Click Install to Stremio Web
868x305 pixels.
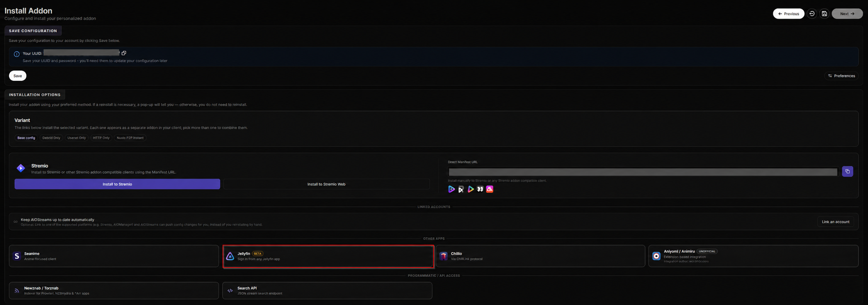point(326,184)
